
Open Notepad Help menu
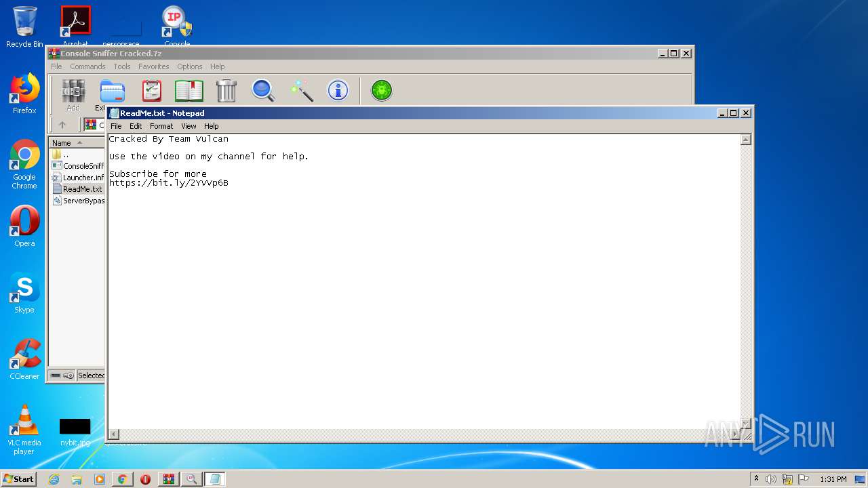212,126
